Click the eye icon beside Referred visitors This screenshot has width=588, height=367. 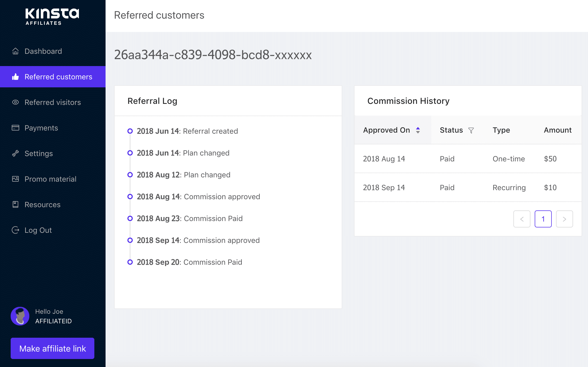pyautogui.click(x=15, y=102)
